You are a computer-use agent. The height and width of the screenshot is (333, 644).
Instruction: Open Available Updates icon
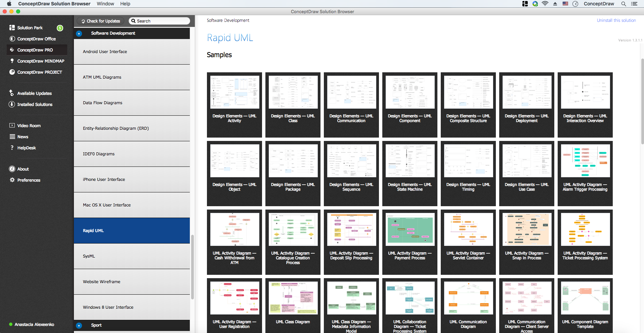[x=12, y=93]
